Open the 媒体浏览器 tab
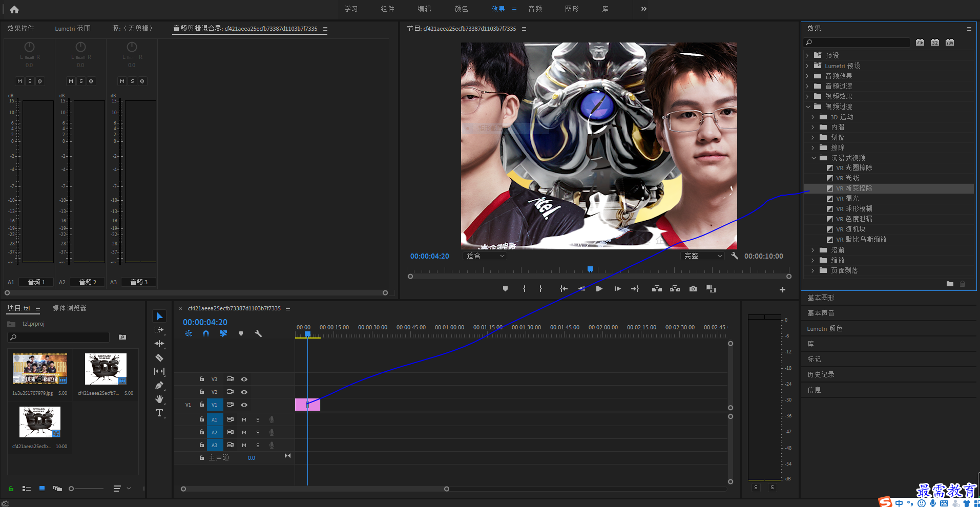This screenshot has height=507, width=980. [69, 308]
